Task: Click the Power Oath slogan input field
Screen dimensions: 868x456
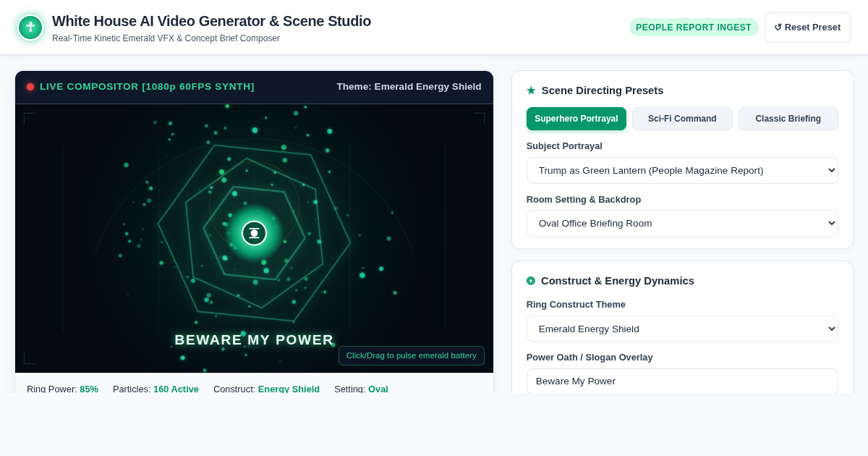Action: pyautogui.click(x=682, y=381)
